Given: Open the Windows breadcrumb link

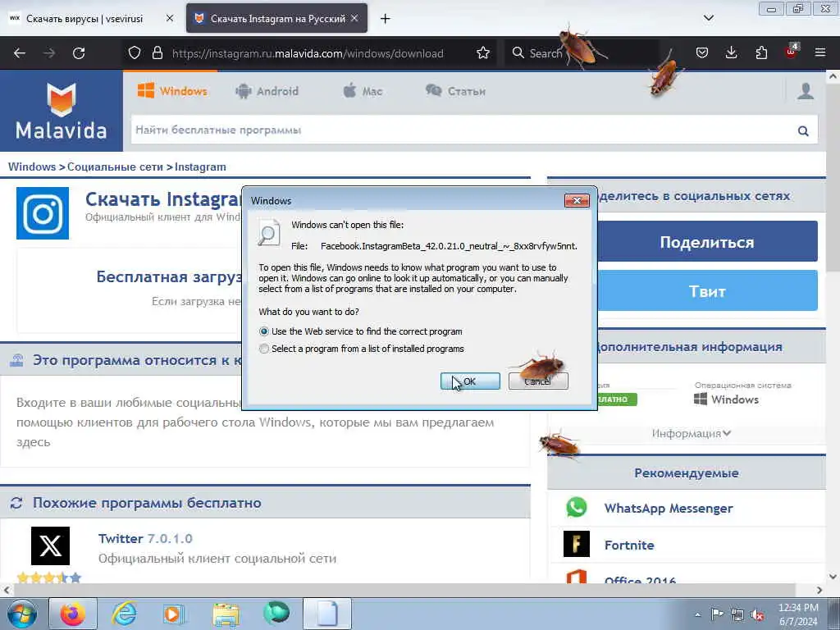Looking at the screenshot, I should [32, 167].
